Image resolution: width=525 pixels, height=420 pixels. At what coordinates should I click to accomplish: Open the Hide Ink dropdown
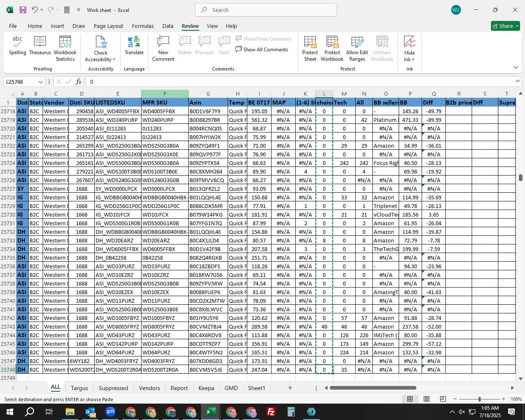coord(409,48)
